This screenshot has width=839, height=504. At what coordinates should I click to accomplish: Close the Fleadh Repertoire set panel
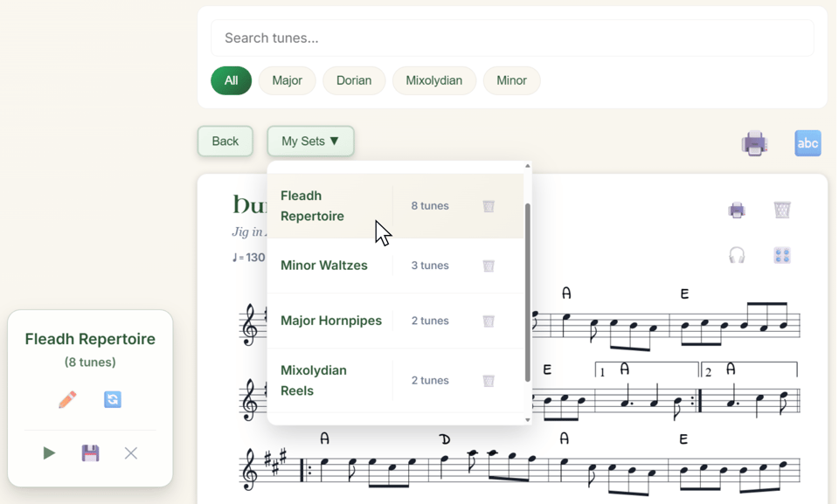pos(131,453)
